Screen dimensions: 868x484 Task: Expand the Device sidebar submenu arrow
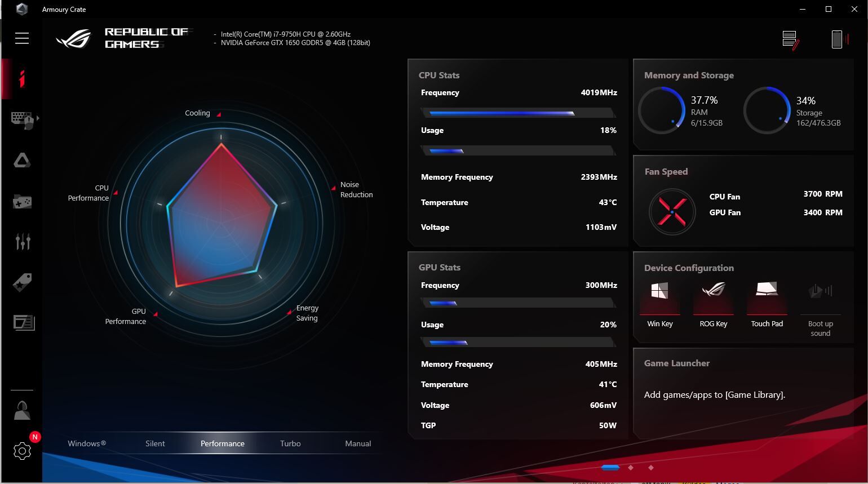(x=38, y=118)
